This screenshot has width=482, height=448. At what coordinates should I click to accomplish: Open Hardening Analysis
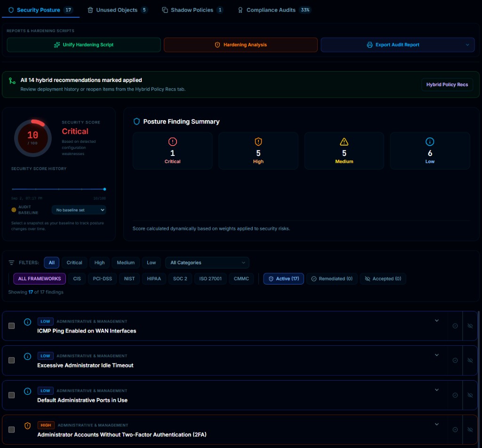pyautogui.click(x=241, y=45)
